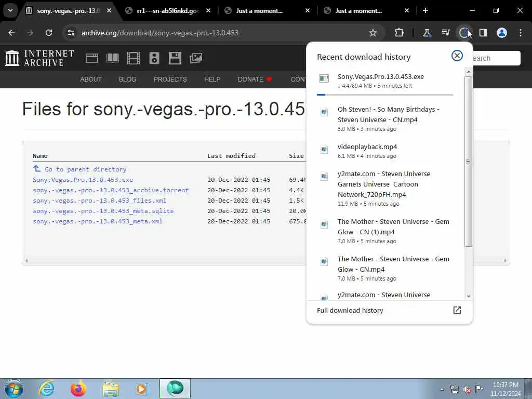Open the DONATE menu link
Image resolution: width=532 pixels, height=399 pixels.
pos(255,79)
